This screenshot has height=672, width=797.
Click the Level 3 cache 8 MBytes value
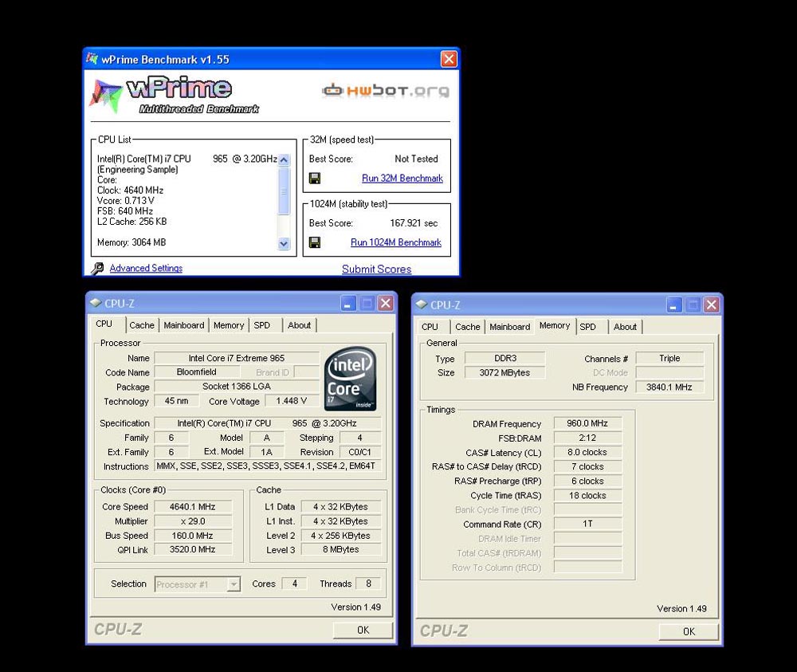tap(340, 549)
